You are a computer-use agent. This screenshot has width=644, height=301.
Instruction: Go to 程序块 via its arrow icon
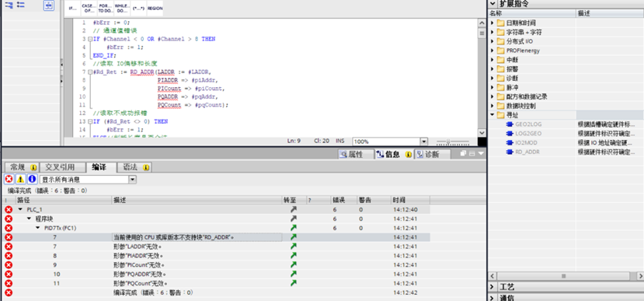point(293,219)
